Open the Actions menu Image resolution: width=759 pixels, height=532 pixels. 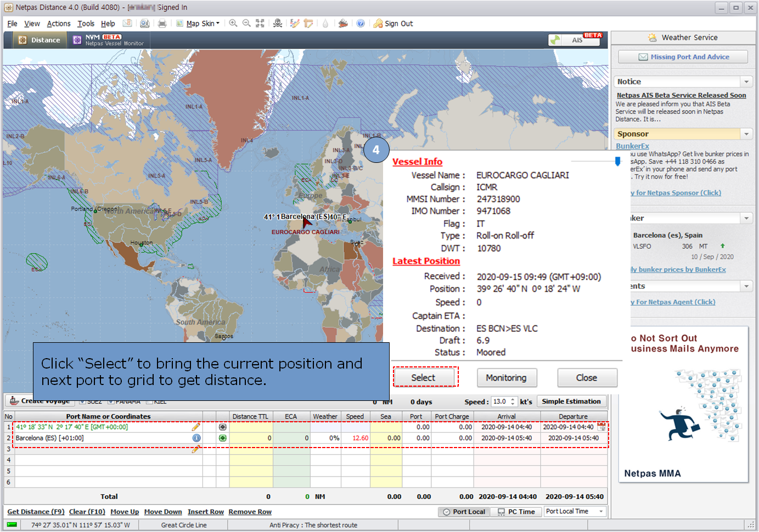(x=59, y=24)
